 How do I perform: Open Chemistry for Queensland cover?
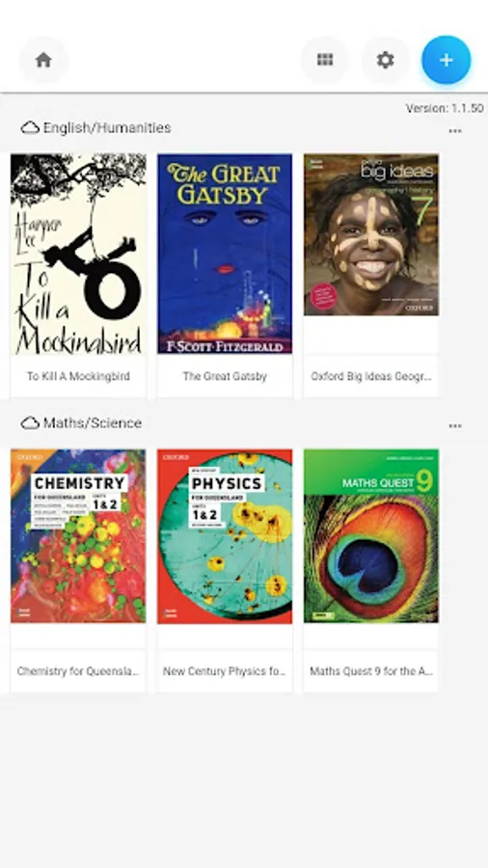tap(78, 536)
